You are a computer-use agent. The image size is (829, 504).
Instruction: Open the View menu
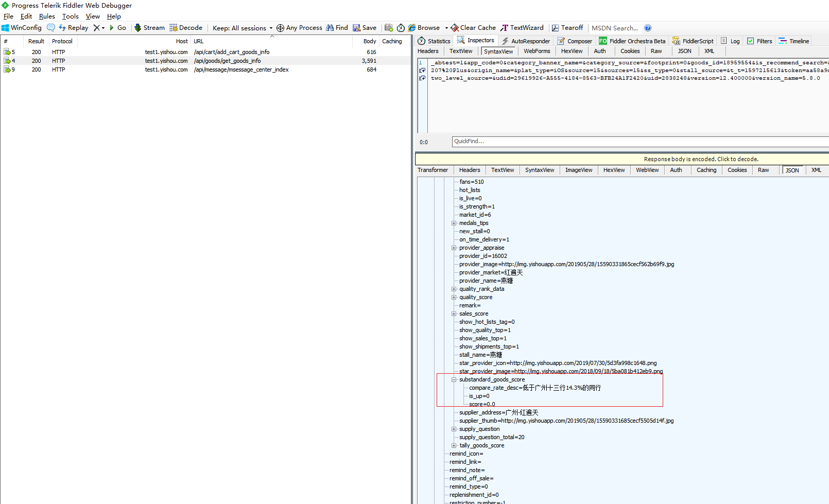click(93, 16)
